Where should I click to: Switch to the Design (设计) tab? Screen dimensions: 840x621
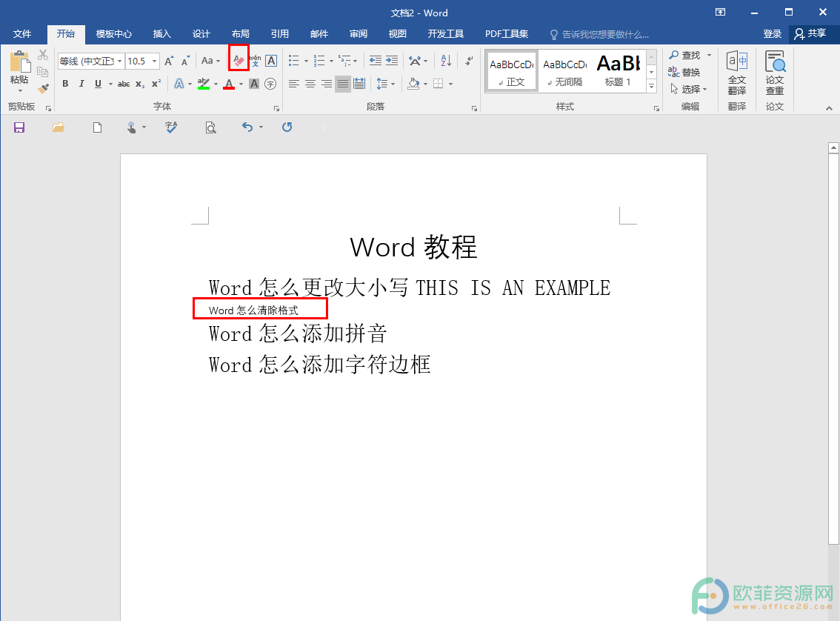[201, 34]
